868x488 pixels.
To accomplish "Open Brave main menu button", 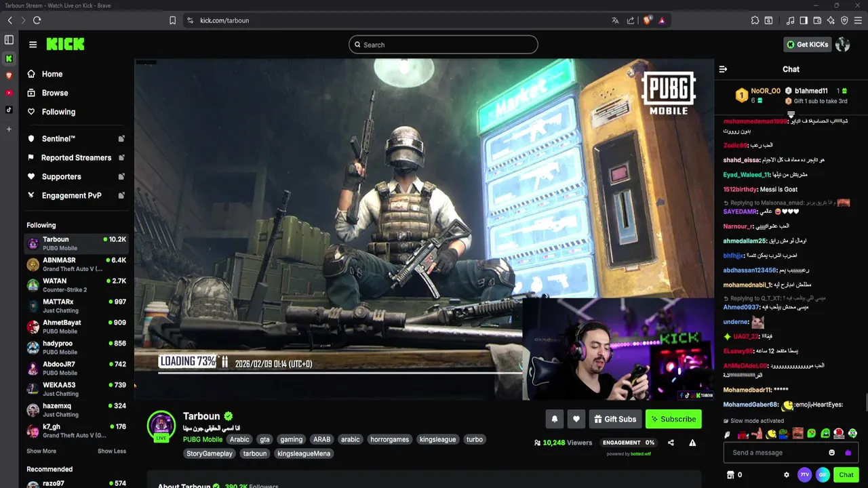I will [858, 20].
